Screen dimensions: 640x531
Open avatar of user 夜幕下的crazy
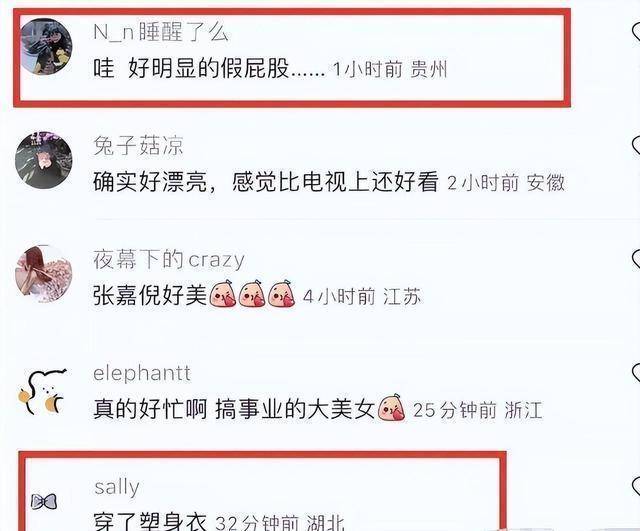tap(44, 274)
